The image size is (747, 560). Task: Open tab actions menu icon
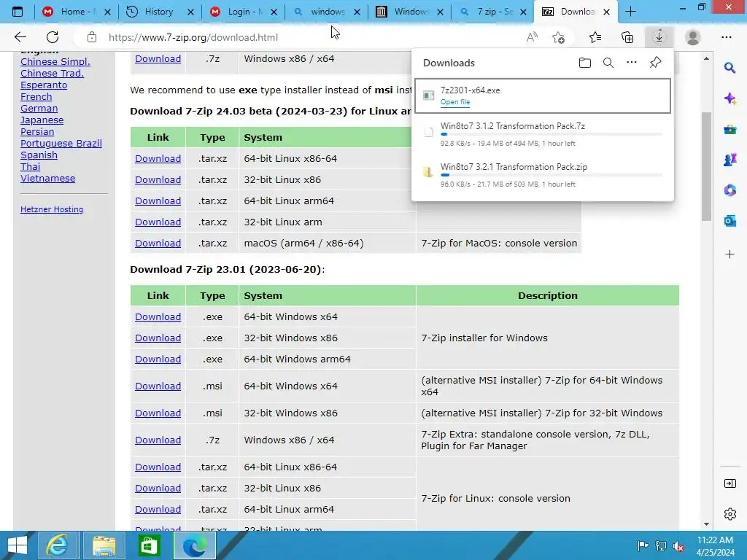click(18, 12)
